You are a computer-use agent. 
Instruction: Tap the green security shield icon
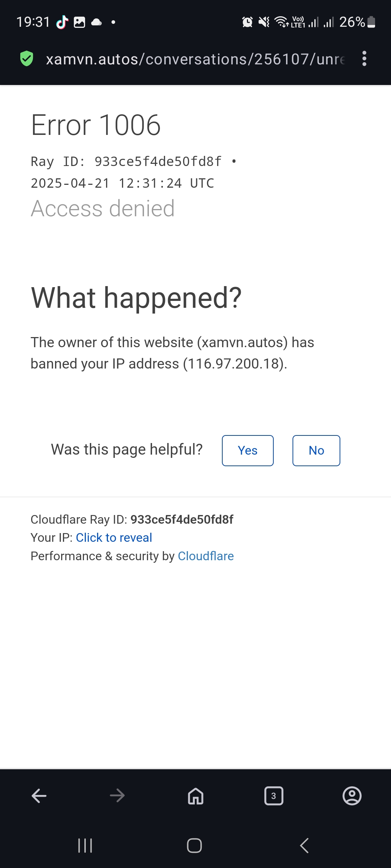[26, 59]
